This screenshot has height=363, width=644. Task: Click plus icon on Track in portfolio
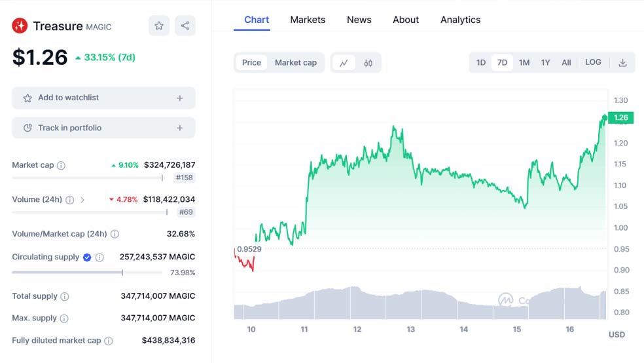(180, 128)
